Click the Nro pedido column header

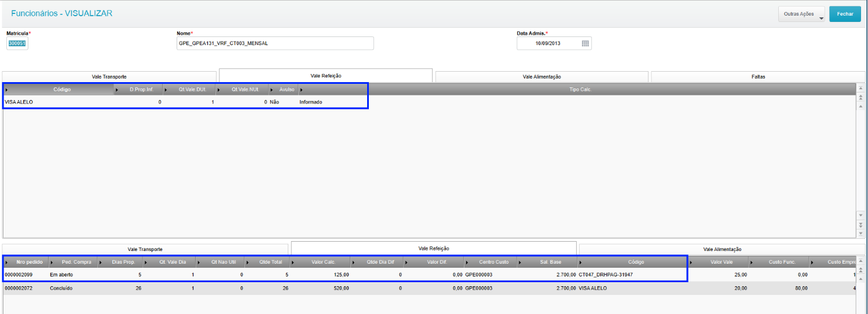pyautogui.click(x=30, y=262)
